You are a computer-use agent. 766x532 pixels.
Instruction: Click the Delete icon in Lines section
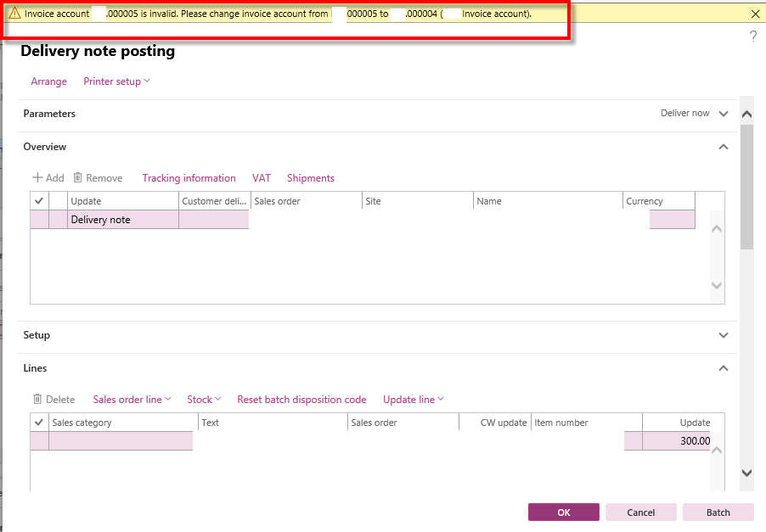point(54,399)
